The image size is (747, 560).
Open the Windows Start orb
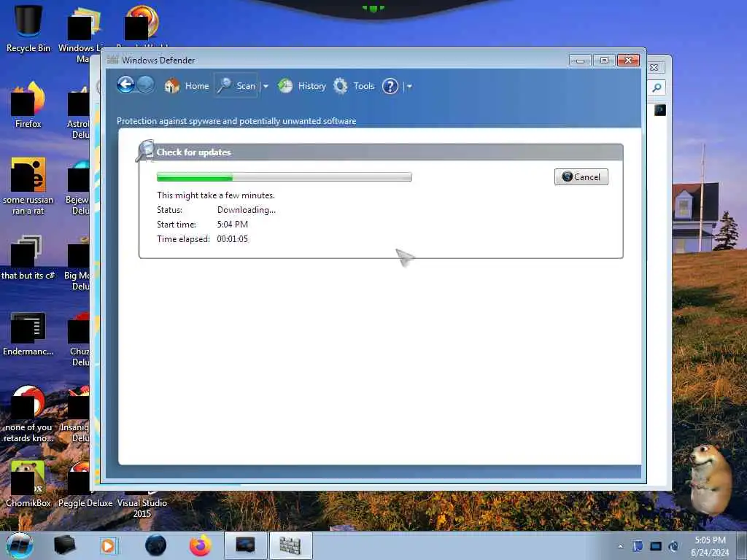pyautogui.click(x=20, y=545)
